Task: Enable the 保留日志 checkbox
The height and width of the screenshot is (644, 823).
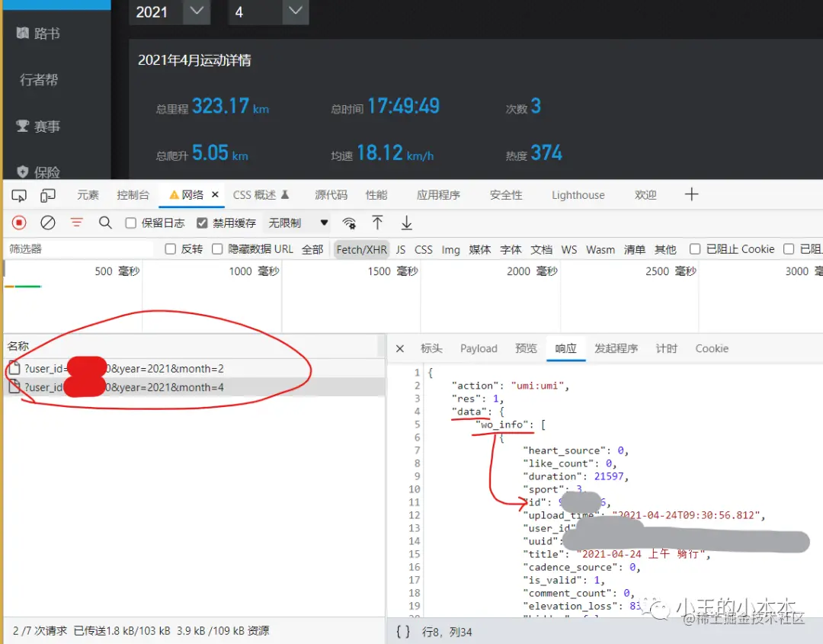Action: (x=131, y=223)
